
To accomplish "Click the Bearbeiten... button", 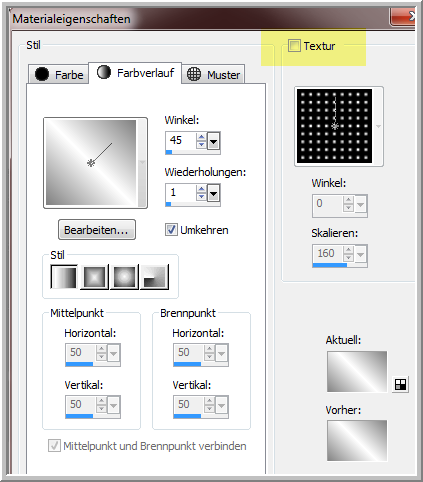I will 97,230.
